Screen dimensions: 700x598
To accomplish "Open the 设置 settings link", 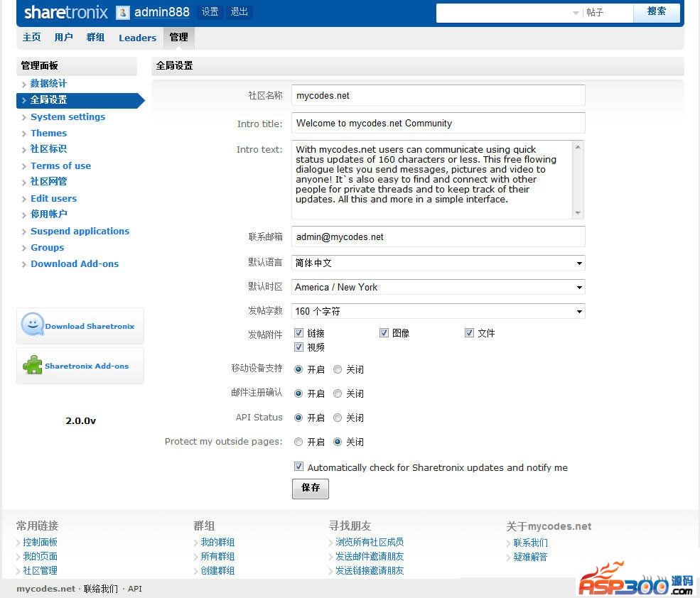I will coord(210,11).
